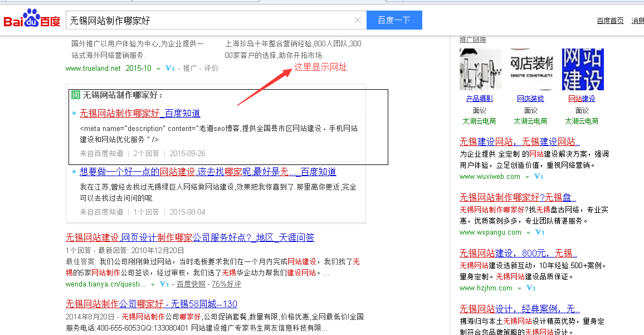Viewport: 644px width, 335px height.
Task: Click the Baidu logo
Action: 32,21
